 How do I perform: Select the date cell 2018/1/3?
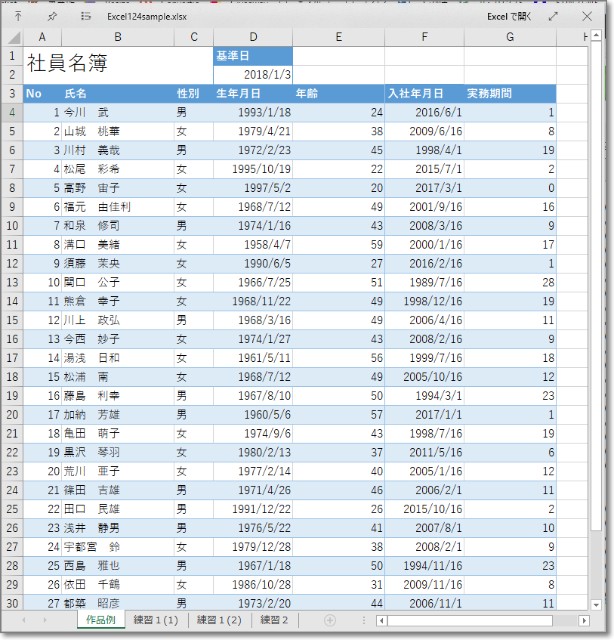coord(252,74)
